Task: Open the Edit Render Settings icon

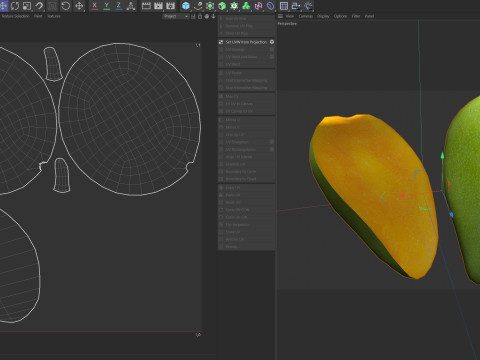Action: pos(170,6)
